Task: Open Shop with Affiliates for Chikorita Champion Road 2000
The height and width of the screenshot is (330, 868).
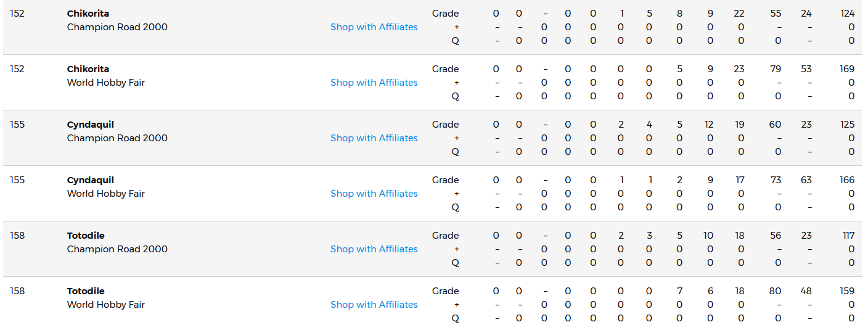Action: tap(374, 27)
